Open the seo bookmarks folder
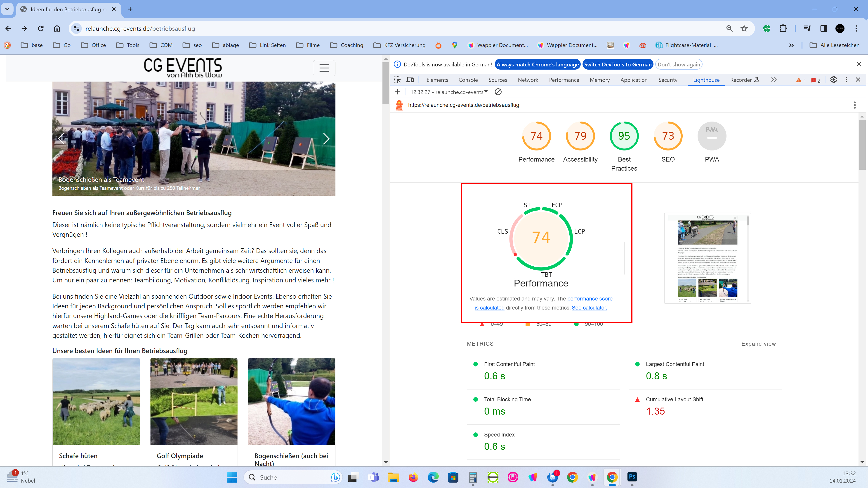The width and height of the screenshot is (868, 488). pos(192,45)
